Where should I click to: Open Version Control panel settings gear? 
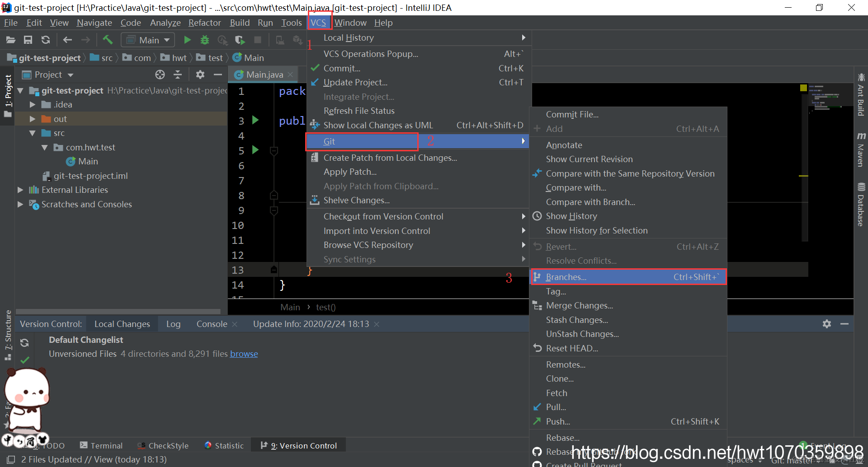tap(827, 324)
